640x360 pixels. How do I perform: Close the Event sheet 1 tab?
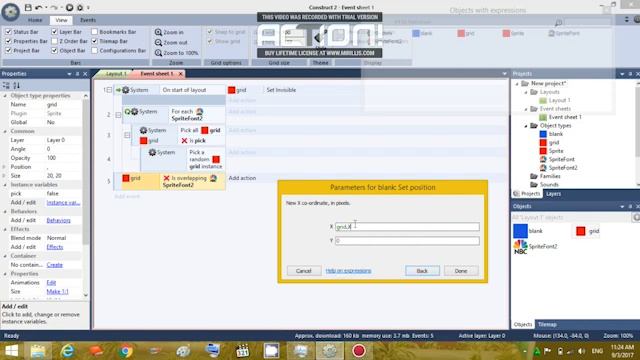pos(180,73)
